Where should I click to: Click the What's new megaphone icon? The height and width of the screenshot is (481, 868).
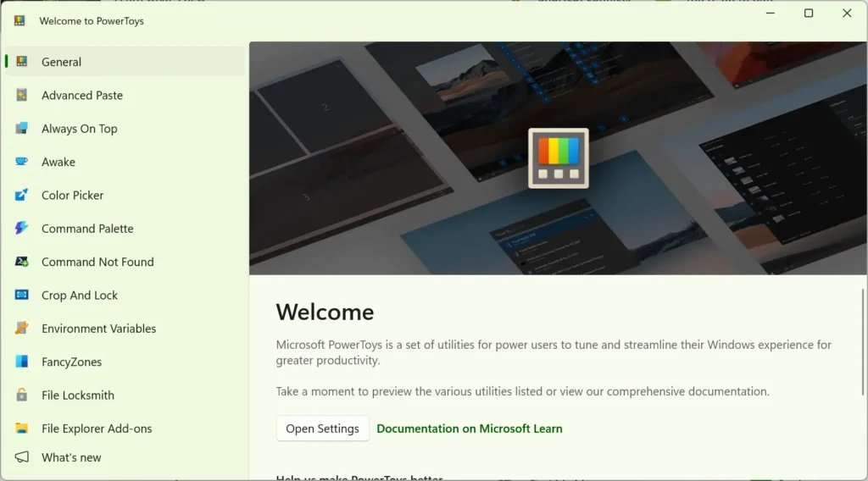pyautogui.click(x=21, y=456)
